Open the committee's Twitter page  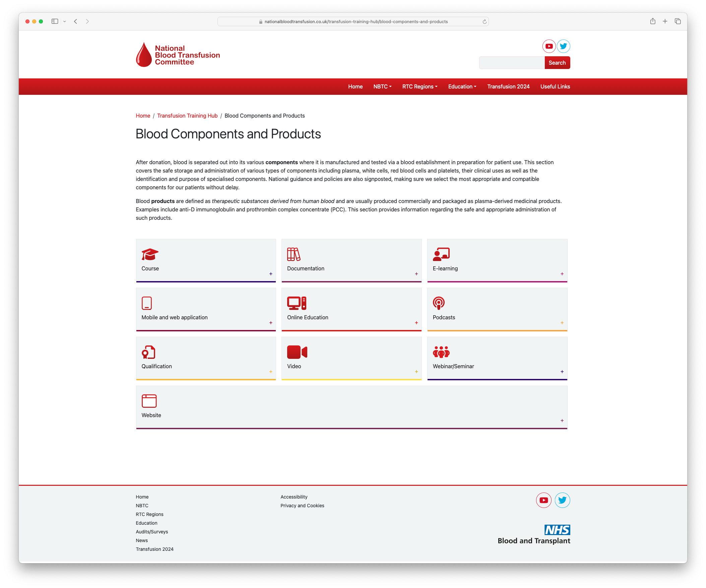(x=563, y=46)
